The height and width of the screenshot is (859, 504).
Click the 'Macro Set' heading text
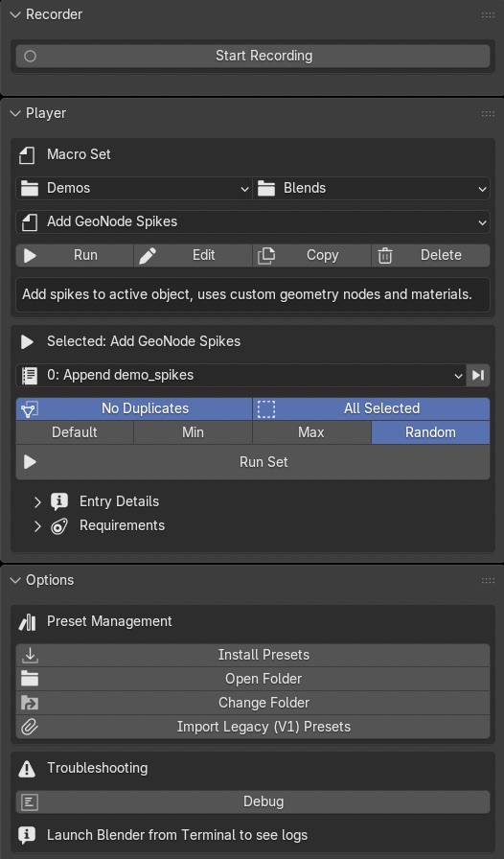(79, 154)
